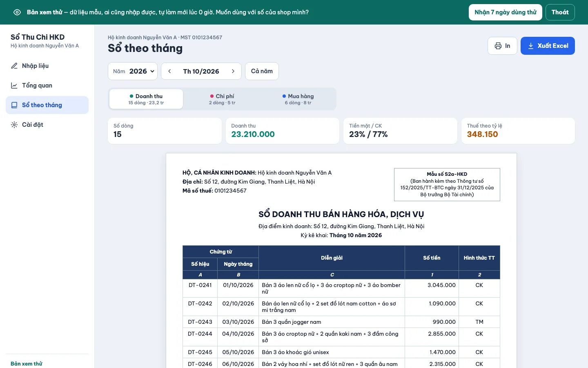Click the printer icon in the In button

coord(498,46)
